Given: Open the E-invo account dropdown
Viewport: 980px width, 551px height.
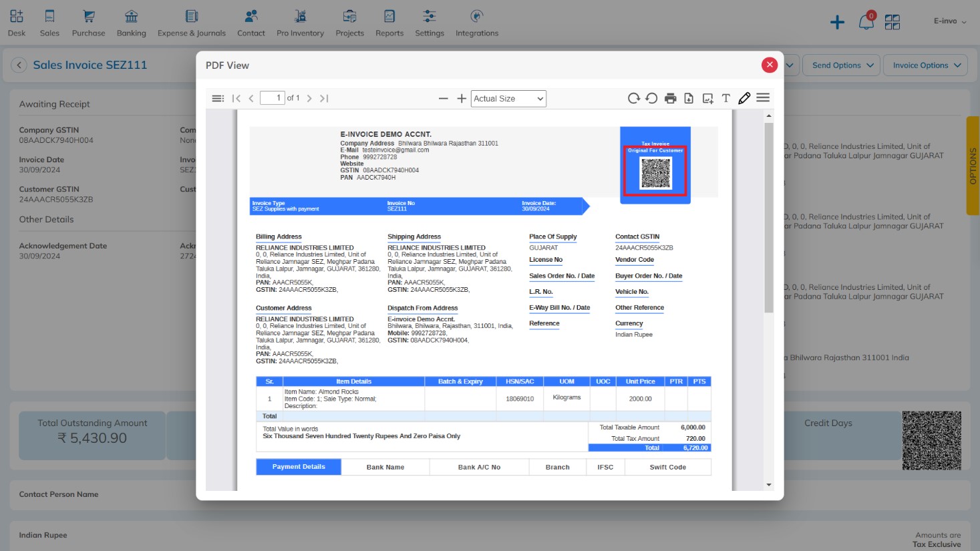Looking at the screenshot, I should pyautogui.click(x=950, y=21).
